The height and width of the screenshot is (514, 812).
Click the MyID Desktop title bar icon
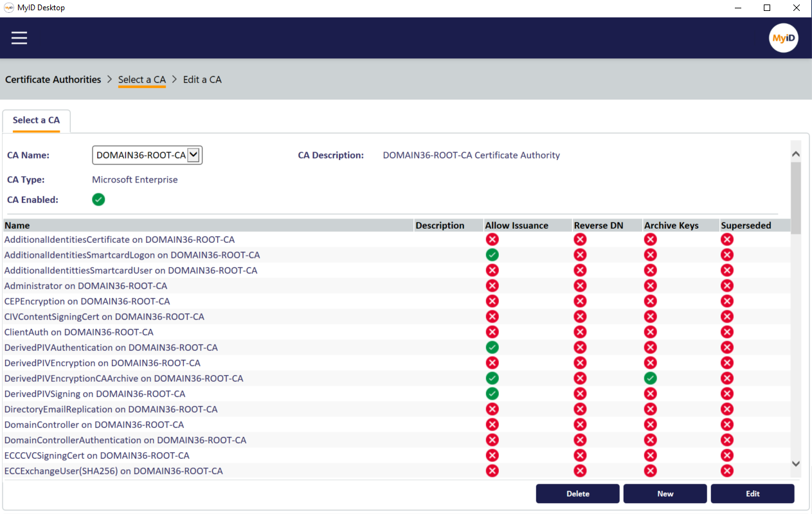[x=9, y=8]
